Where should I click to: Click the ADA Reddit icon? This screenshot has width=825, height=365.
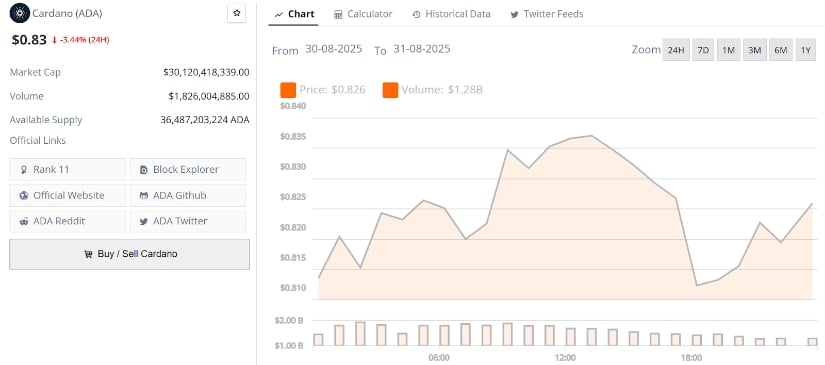tap(24, 221)
